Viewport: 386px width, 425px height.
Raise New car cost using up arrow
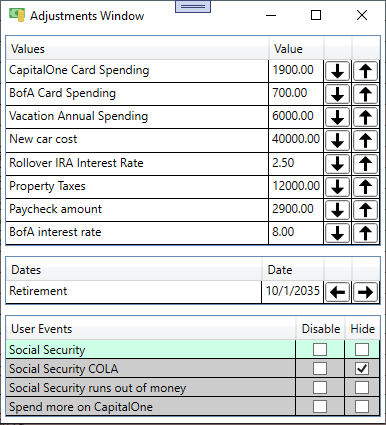pyautogui.click(x=365, y=140)
